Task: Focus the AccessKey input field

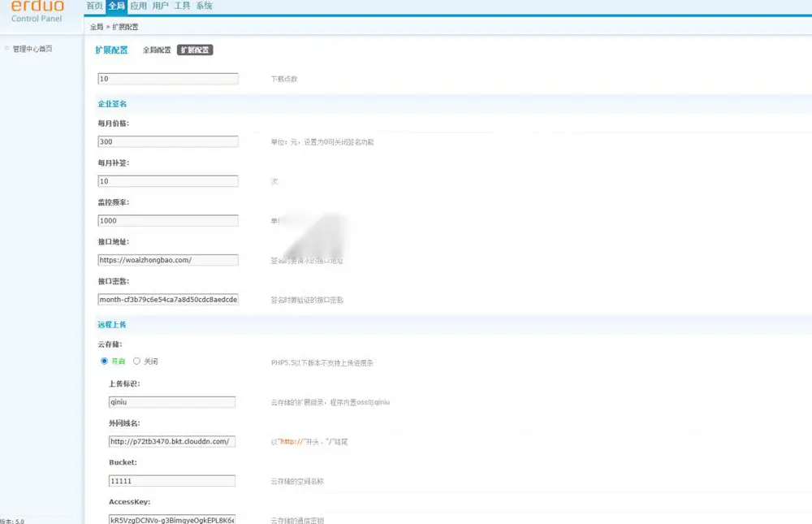Action: pos(172,519)
